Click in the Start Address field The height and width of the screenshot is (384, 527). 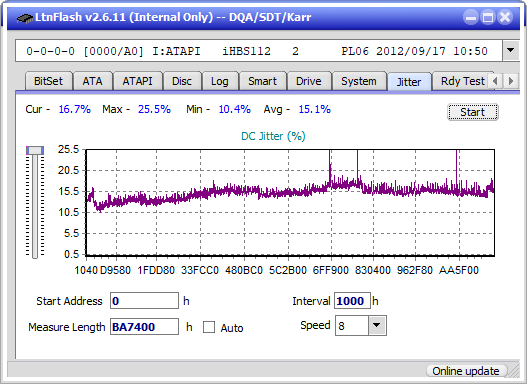[144, 300]
